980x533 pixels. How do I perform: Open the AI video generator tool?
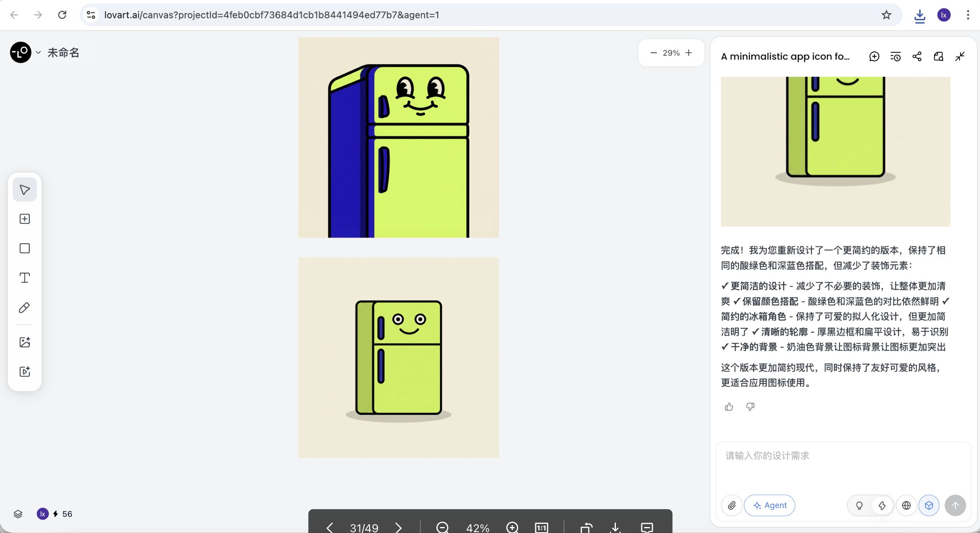coord(25,371)
